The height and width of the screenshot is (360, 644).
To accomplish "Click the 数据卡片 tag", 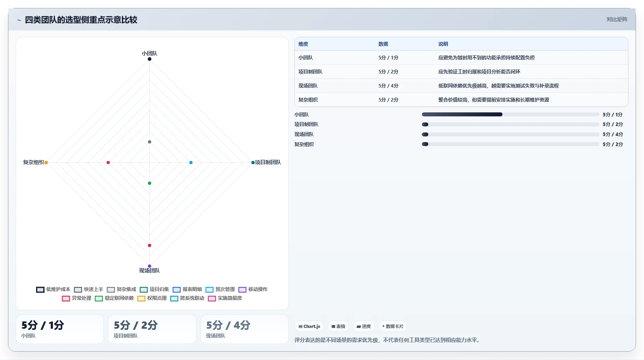I will [x=393, y=326].
